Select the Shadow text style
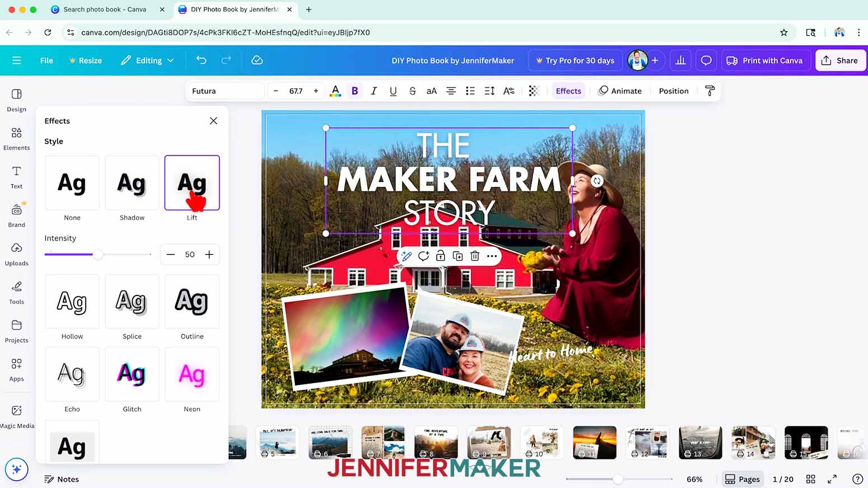 click(x=132, y=183)
